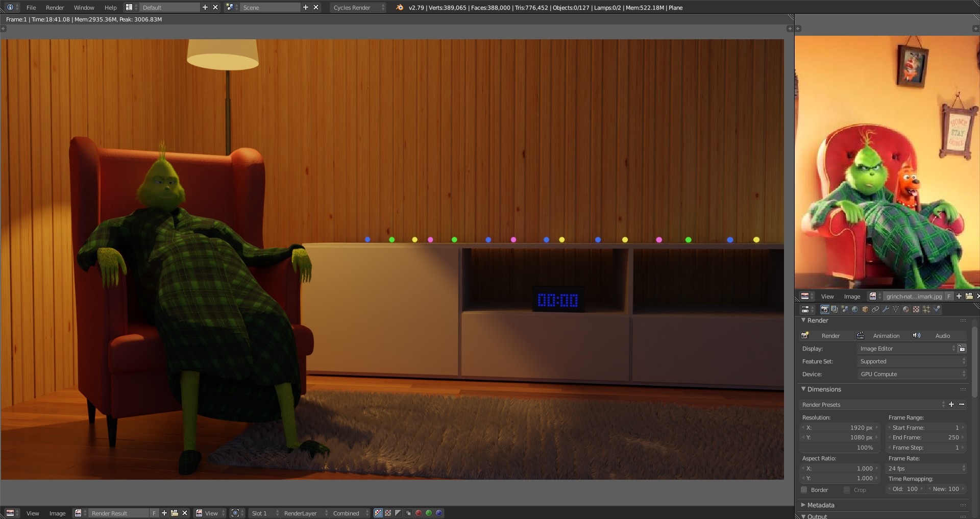Screen dimensions: 980x519
Task: Open the Frame Rate 24 fps dropdown
Action: click(x=927, y=468)
